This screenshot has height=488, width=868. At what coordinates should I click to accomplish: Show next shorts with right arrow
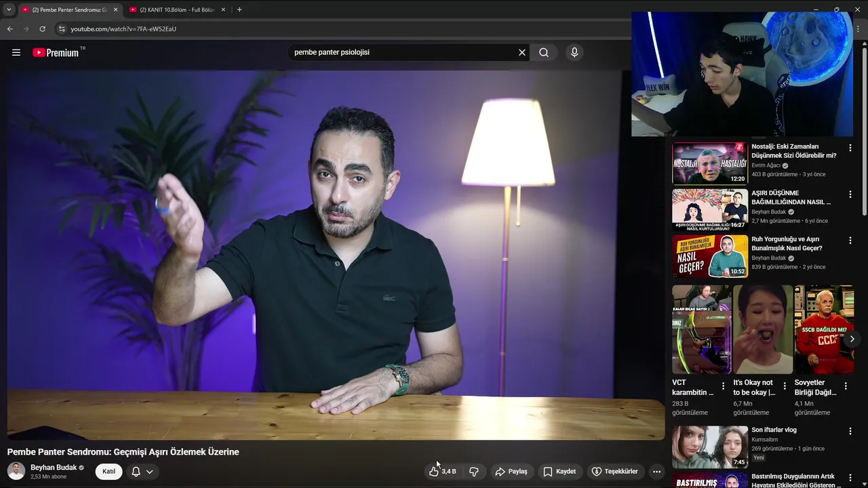click(852, 339)
